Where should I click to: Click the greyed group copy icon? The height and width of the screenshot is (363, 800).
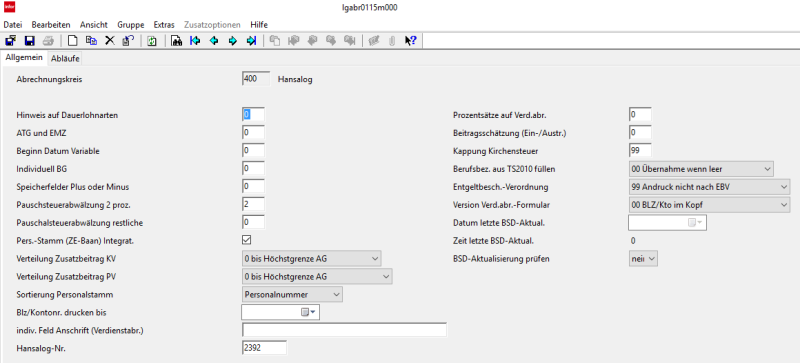click(x=275, y=41)
